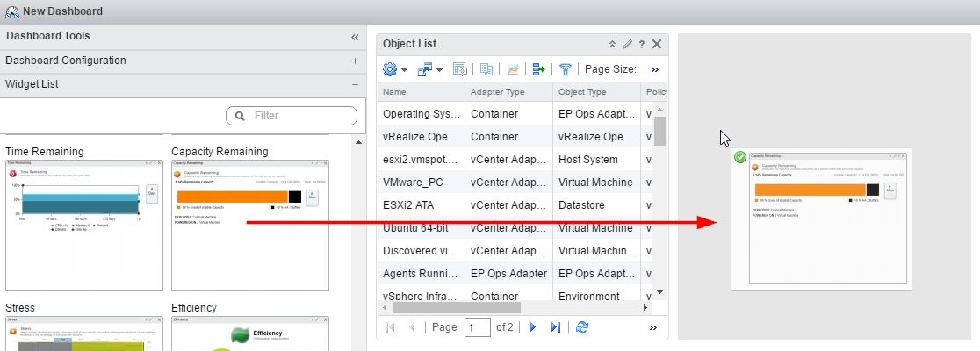The width and height of the screenshot is (980, 351).
Task: Click the Widget List scroll up arrow
Action: 358,142
